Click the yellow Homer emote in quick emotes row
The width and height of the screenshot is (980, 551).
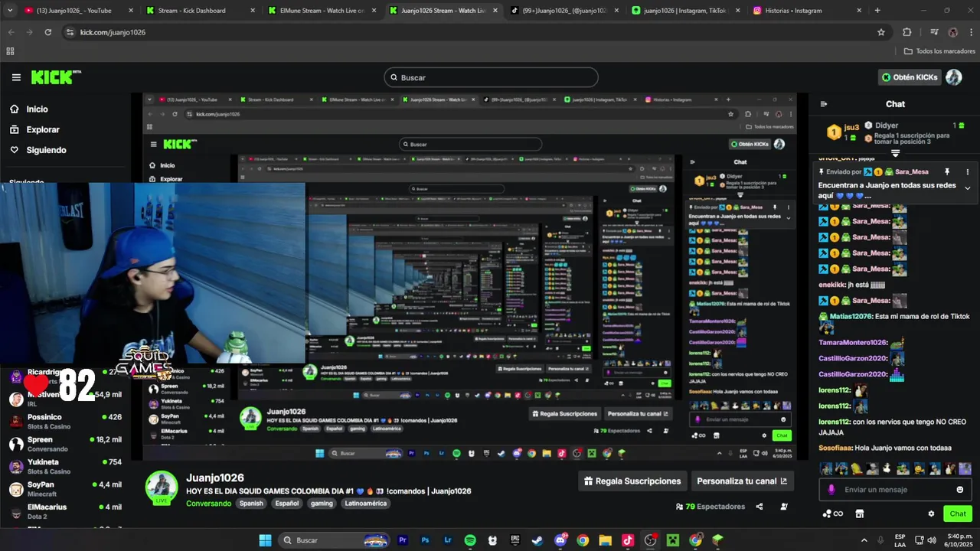click(857, 468)
